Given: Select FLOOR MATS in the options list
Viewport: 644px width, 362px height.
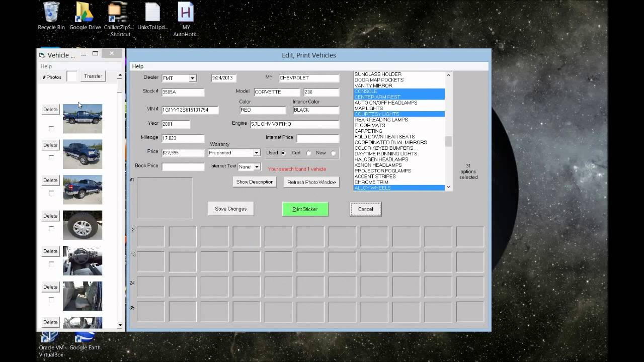Looking at the screenshot, I should click(x=399, y=126).
